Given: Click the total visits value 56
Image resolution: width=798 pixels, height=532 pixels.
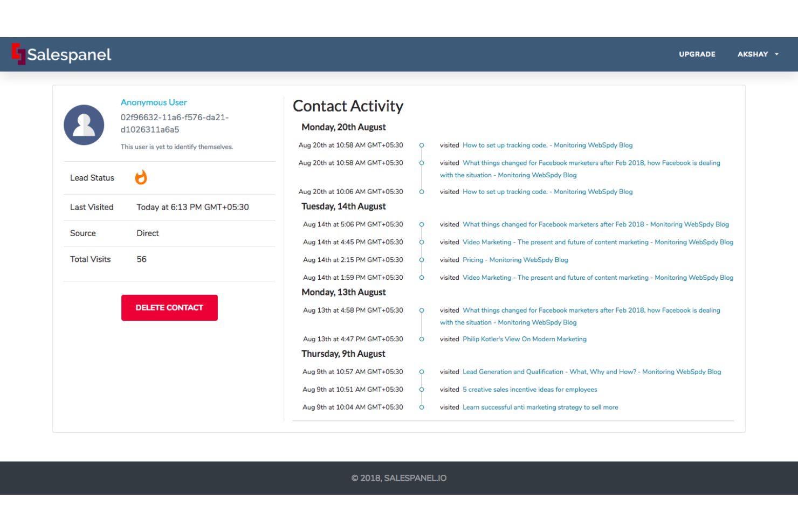Looking at the screenshot, I should click(x=141, y=259).
